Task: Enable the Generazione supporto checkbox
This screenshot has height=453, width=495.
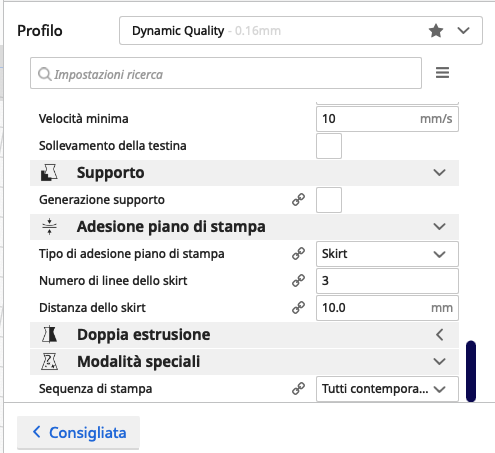Action: pyautogui.click(x=329, y=200)
